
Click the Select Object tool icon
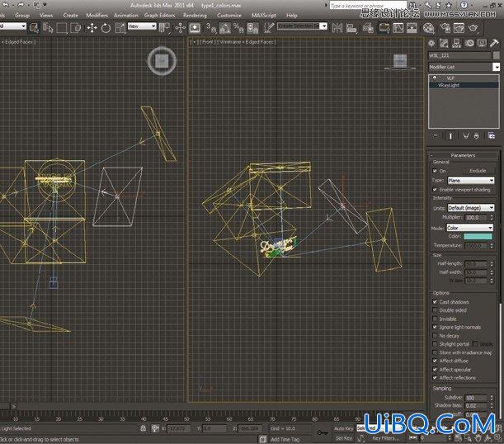34,28
